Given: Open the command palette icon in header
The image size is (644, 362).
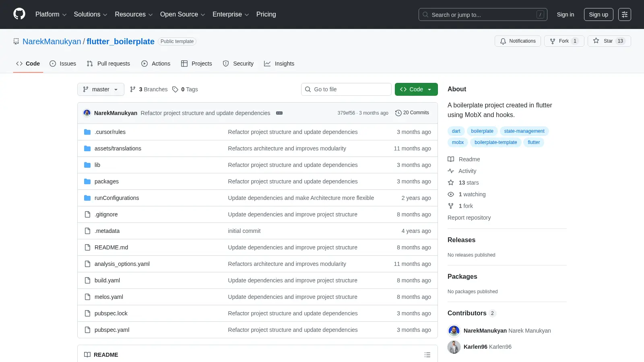Looking at the screenshot, I should coord(625,14).
